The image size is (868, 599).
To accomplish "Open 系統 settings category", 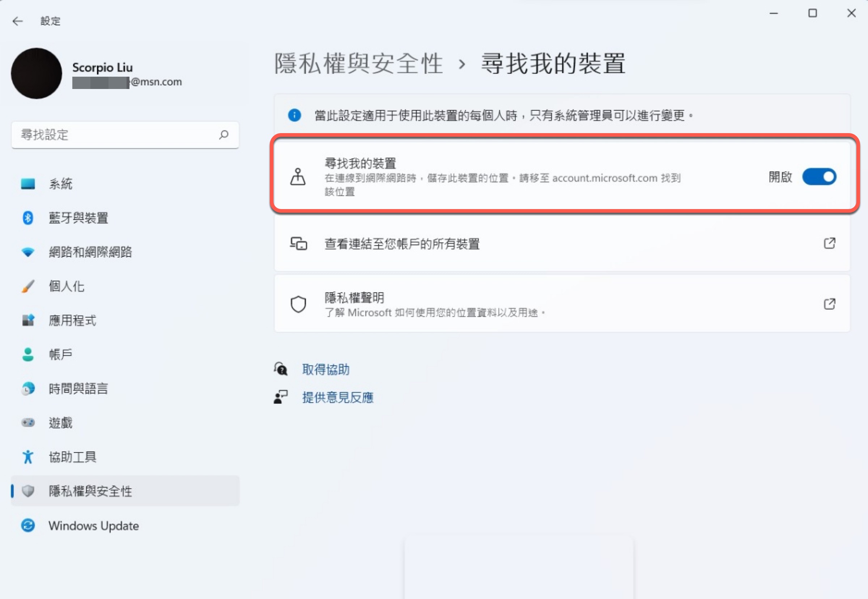I will 60,184.
